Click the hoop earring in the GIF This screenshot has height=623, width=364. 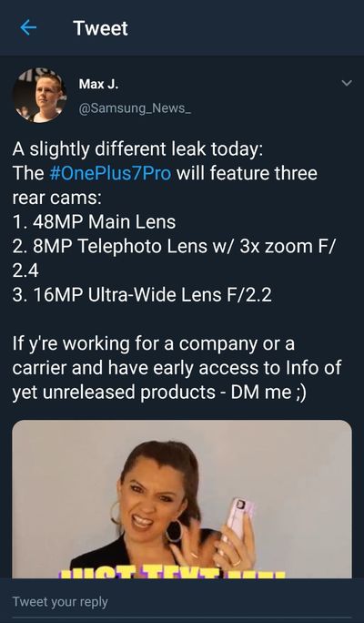point(174,531)
